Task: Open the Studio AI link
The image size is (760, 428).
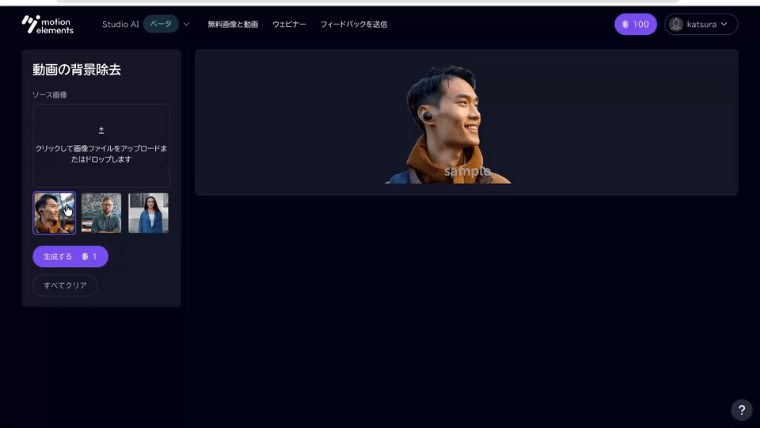Action: pyautogui.click(x=120, y=24)
